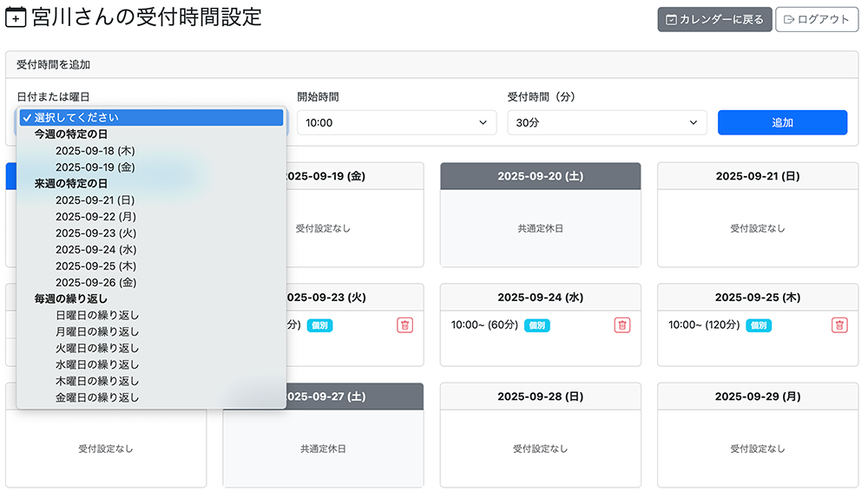868x498 pixels.
Task: Delete the 2025-09-23 time slot with trash icon
Action: tap(405, 325)
